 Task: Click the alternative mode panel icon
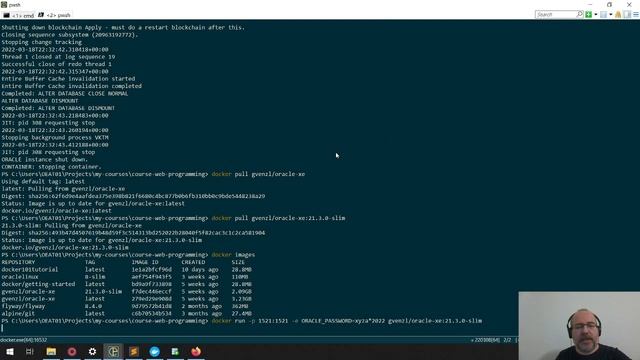point(627,15)
